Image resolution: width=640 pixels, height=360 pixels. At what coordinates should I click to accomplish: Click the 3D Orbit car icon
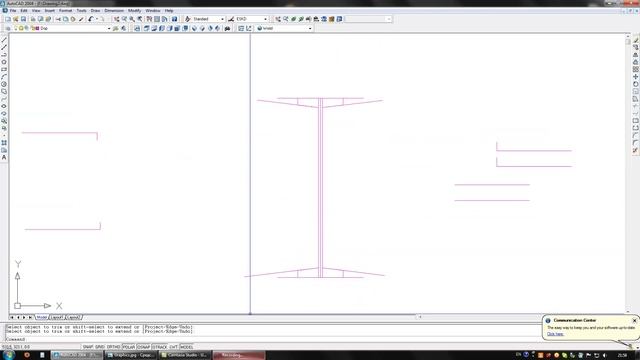pos(227,29)
